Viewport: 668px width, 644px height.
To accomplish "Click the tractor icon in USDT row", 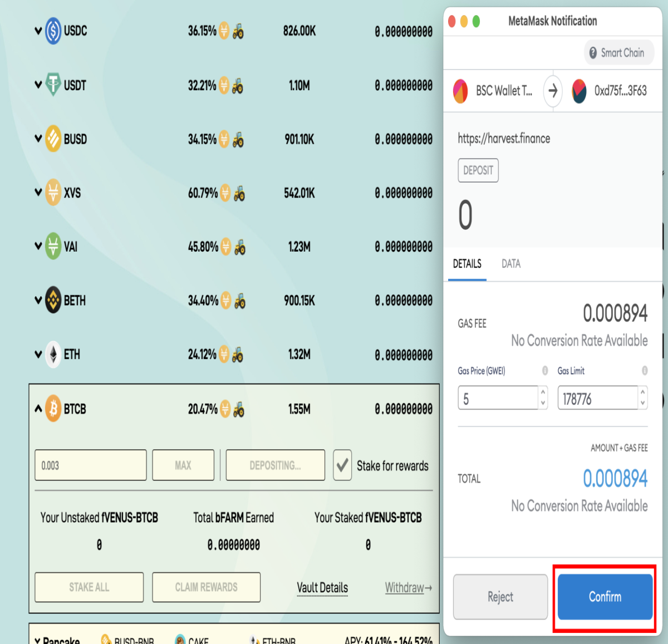I will [x=238, y=86].
